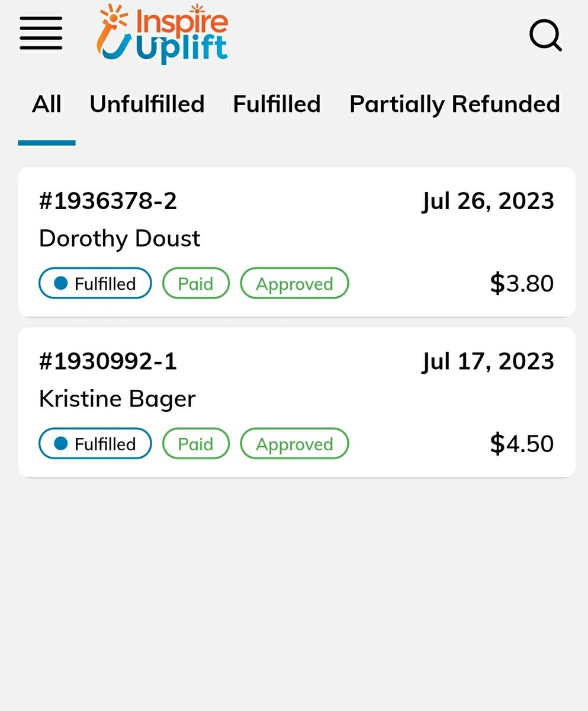Viewport: 588px width, 711px height.
Task: Click Paid badge on Kristine Bager order
Action: click(x=195, y=443)
